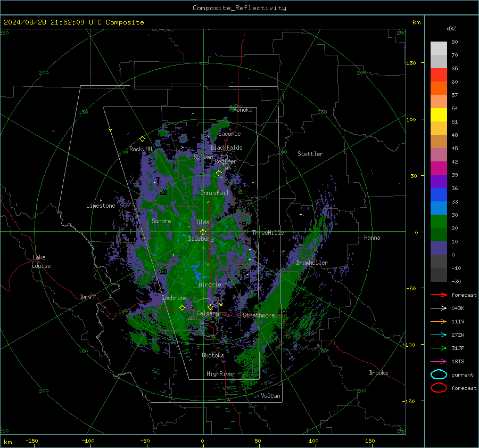Click the Composite_Reflectivity title text
The image size is (479, 448).
(x=240, y=8)
